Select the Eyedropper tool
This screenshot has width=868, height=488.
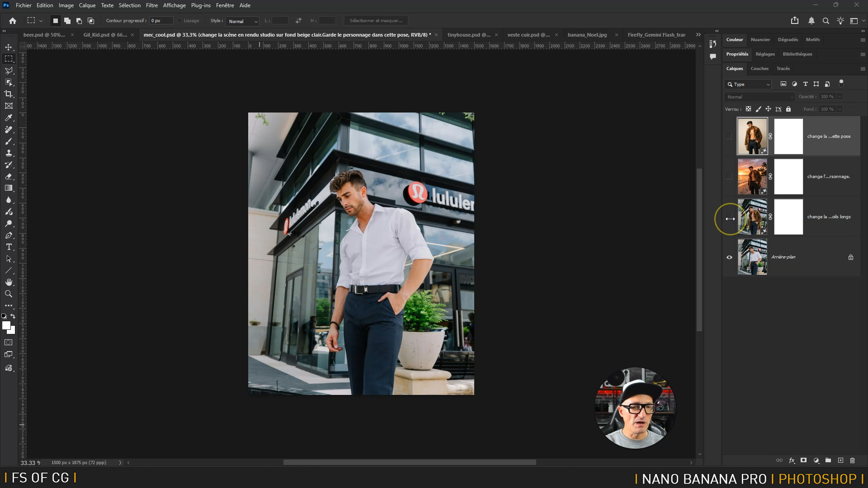click(x=9, y=118)
